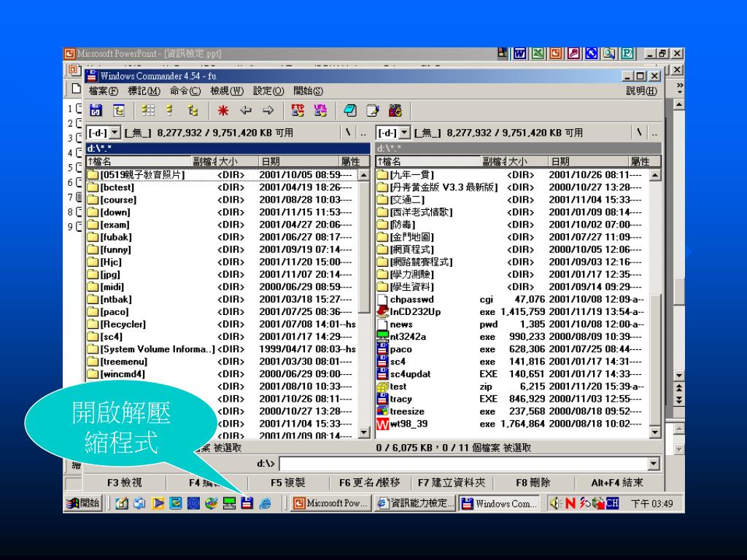Switch to 資訊能力檢定 taskbar button
Viewport: 747px width, 560px height.
coord(414,503)
